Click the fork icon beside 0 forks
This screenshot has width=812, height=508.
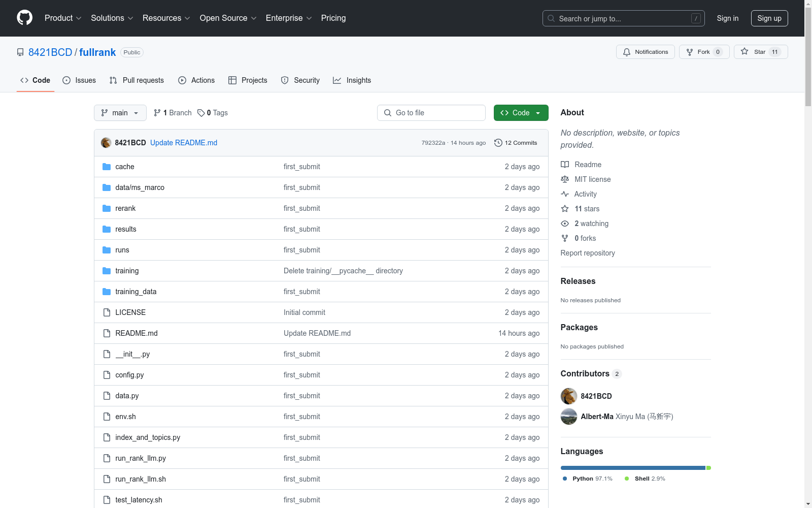[565, 238]
